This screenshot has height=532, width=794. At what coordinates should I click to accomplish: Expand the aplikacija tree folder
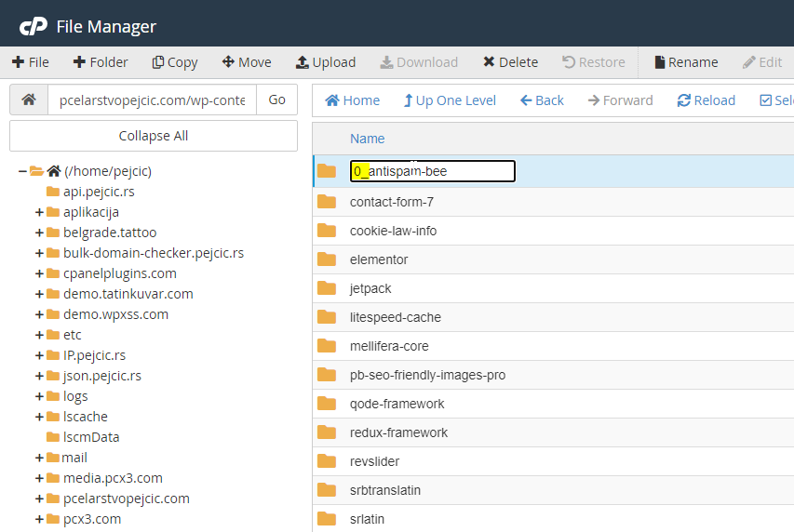pyautogui.click(x=39, y=212)
